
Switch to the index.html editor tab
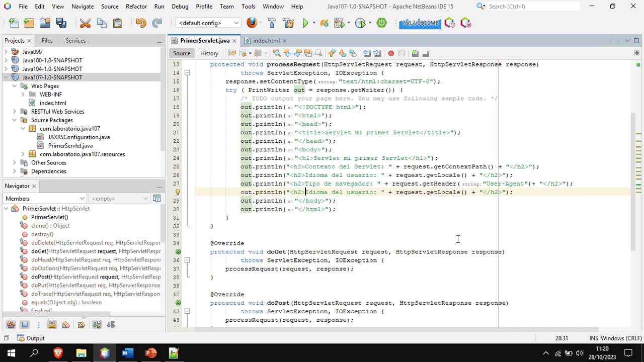[x=266, y=41]
